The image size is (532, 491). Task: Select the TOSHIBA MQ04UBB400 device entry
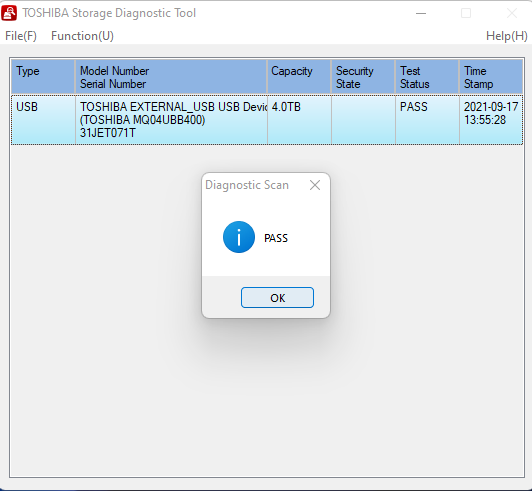(171, 119)
